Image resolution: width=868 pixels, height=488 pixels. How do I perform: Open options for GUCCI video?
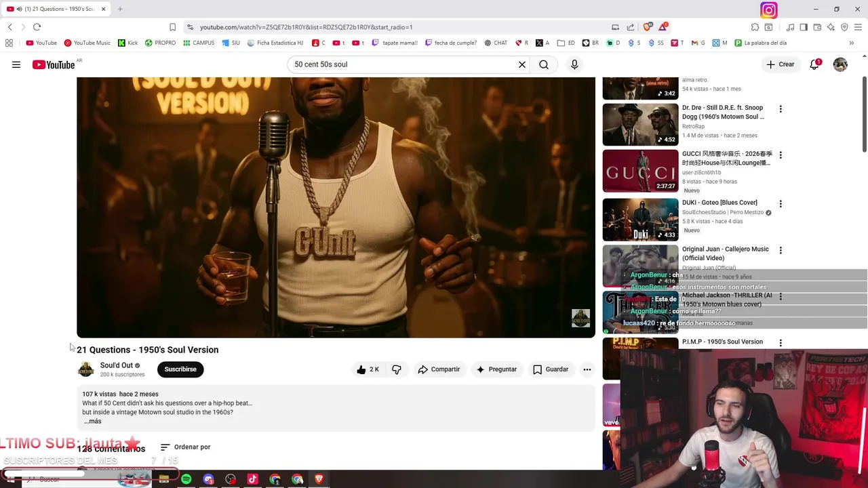[781, 155]
